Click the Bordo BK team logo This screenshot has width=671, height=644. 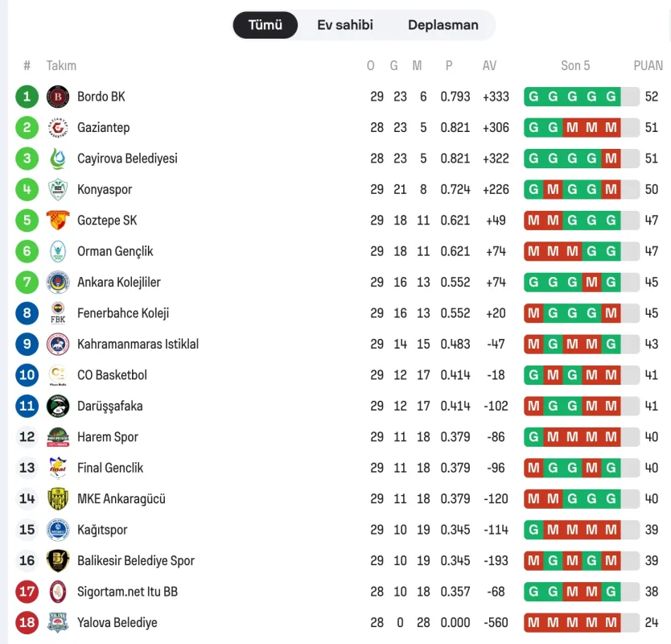(58, 97)
